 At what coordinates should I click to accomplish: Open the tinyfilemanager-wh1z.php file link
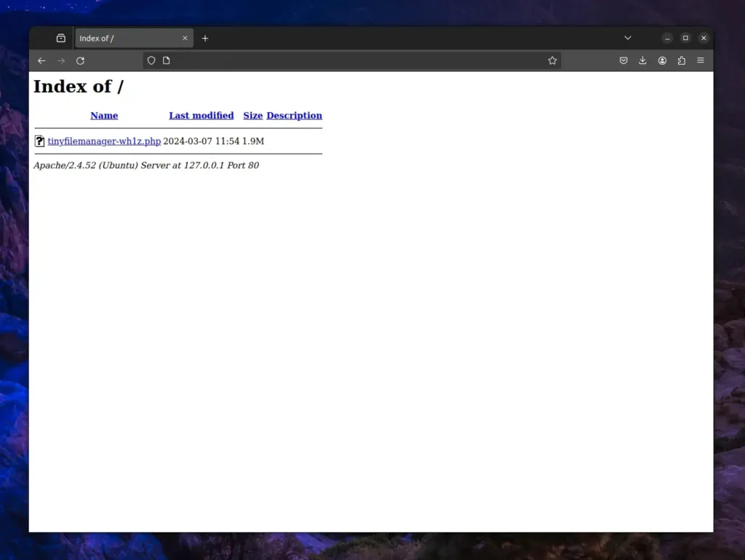pos(104,141)
